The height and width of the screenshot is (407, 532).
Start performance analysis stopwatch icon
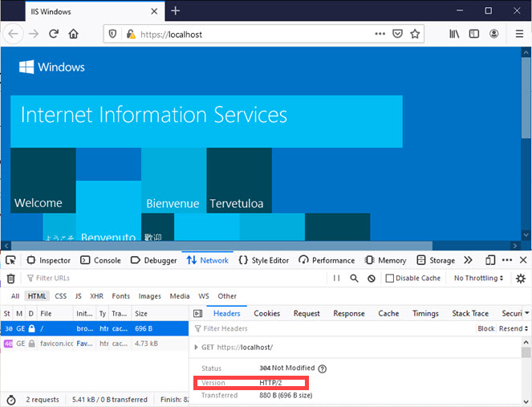click(x=11, y=400)
